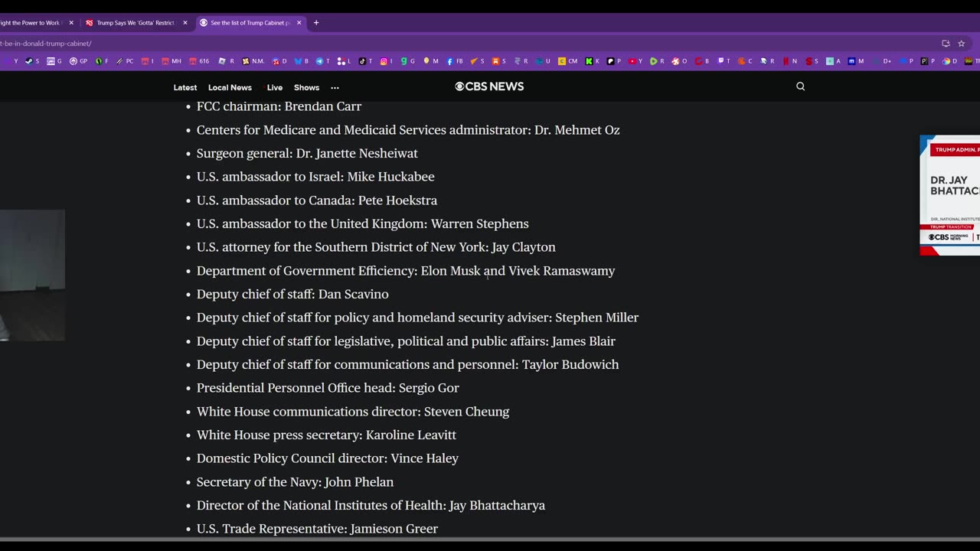
Task: Click 'U.S. Trade Representative: Jamieson Greer'
Action: pyautogui.click(x=317, y=529)
